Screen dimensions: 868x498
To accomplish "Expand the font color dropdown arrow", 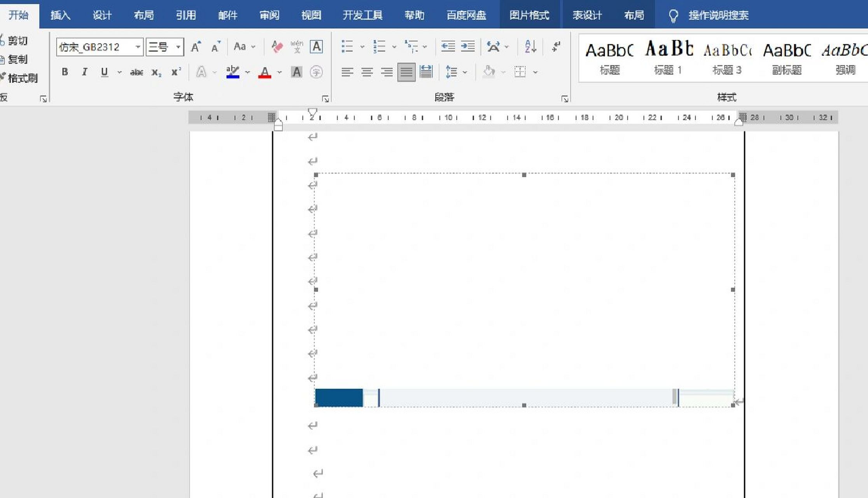I will click(x=279, y=72).
